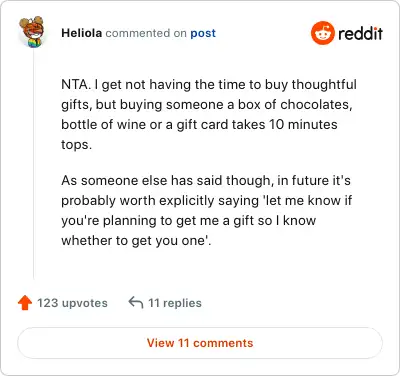Click the 'commented on' text
This screenshot has width=400, height=376.
coord(146,33)
